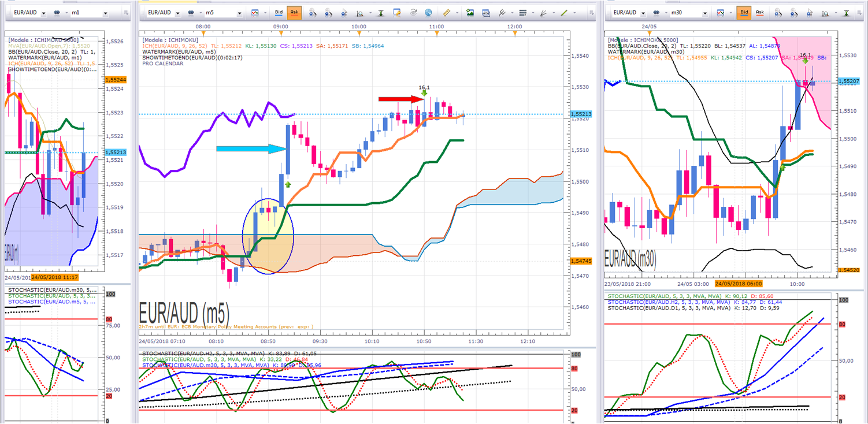This screenshot has width=868, height=424.
Task: Click the calendar event marker above 09:00 on m5
Action: [280, 33]
